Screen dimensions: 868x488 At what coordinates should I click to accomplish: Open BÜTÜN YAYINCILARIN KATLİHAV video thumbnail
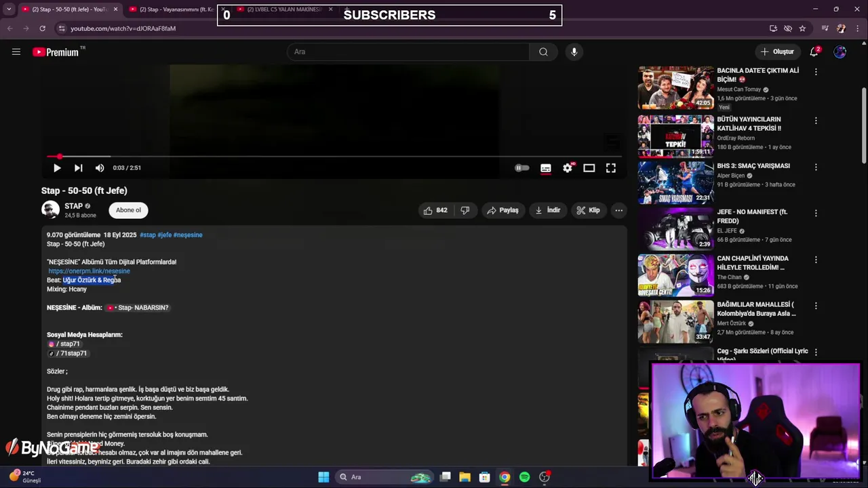(x=675, y=136)
